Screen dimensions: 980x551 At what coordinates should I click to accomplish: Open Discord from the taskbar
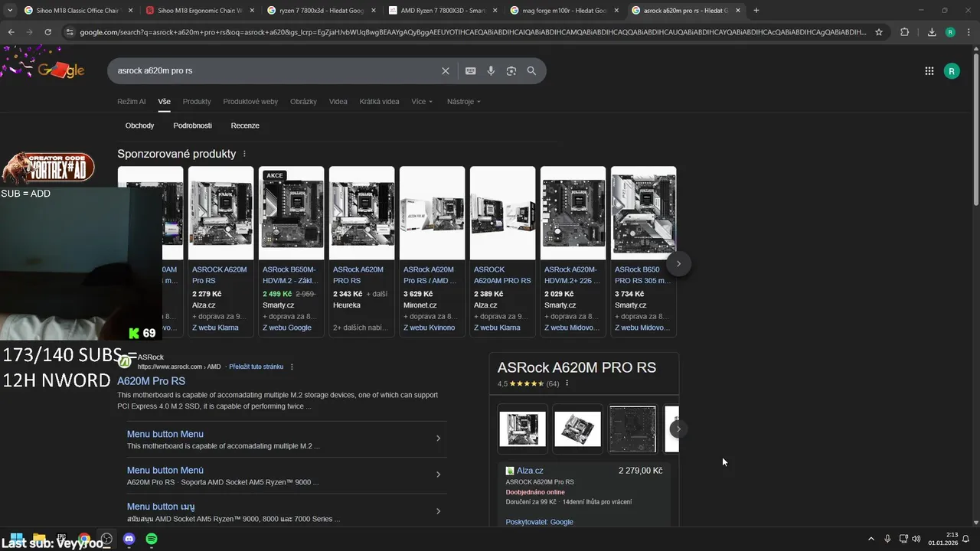pos(129,539)
